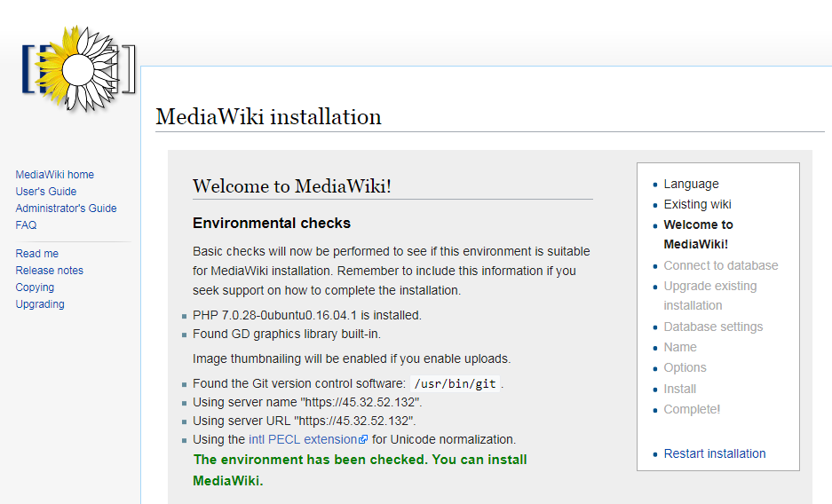Viewport: 832px width, 504px height.
Task: View the Release notes link
Action: point(50,271)
